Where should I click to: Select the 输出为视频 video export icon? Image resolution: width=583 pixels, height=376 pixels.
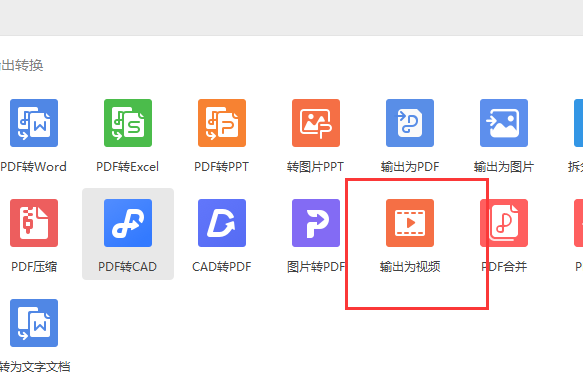coord(410,223)
